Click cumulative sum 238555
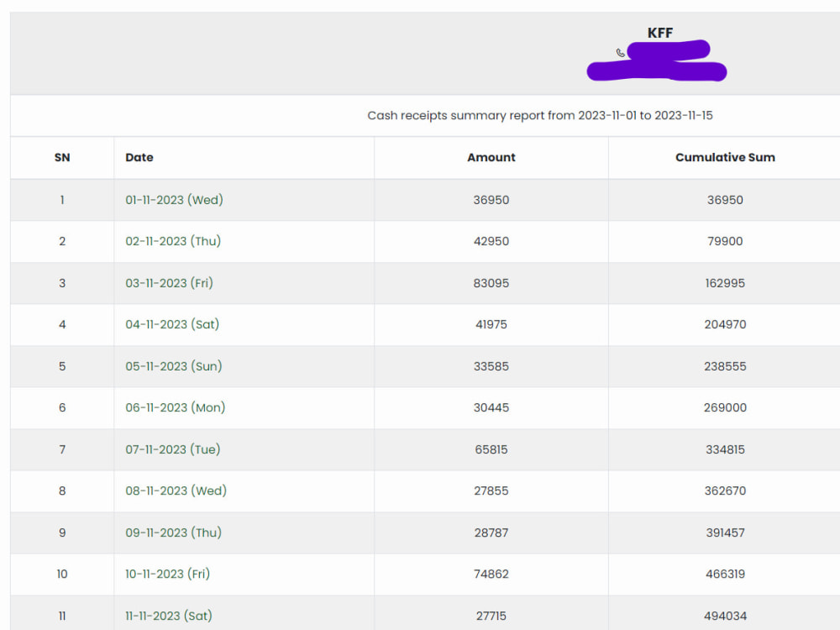This screenshot has height=630, width=840. click(726, 366)
